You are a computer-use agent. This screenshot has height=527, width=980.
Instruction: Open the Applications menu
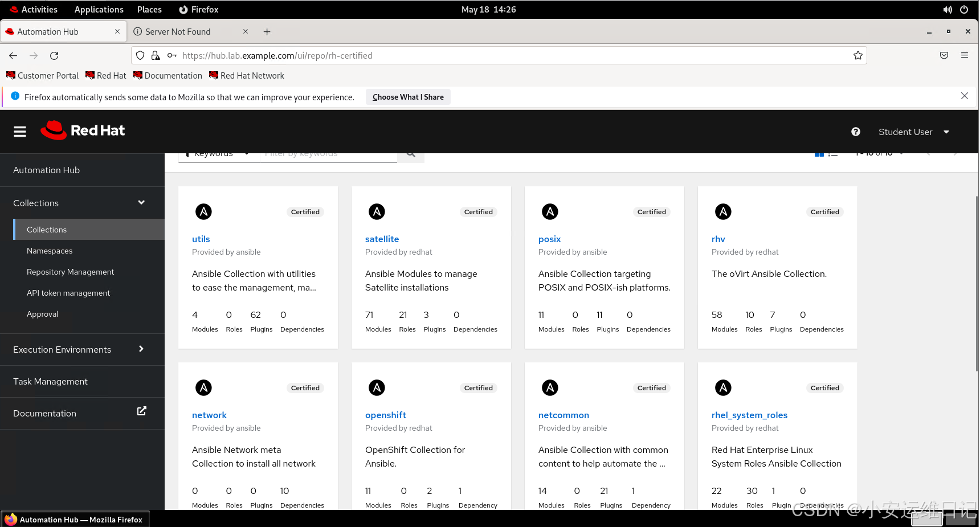[99, 9]
